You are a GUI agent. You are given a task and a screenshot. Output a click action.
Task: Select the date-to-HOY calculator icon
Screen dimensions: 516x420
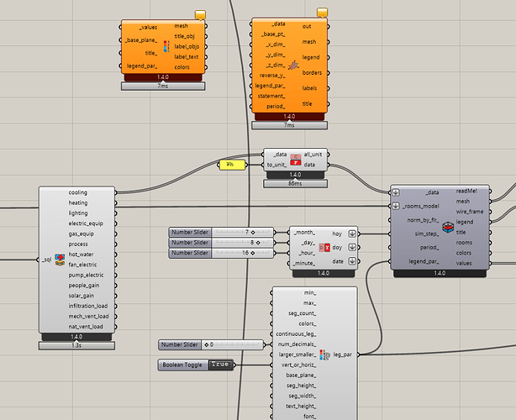(x=324, y=247)
